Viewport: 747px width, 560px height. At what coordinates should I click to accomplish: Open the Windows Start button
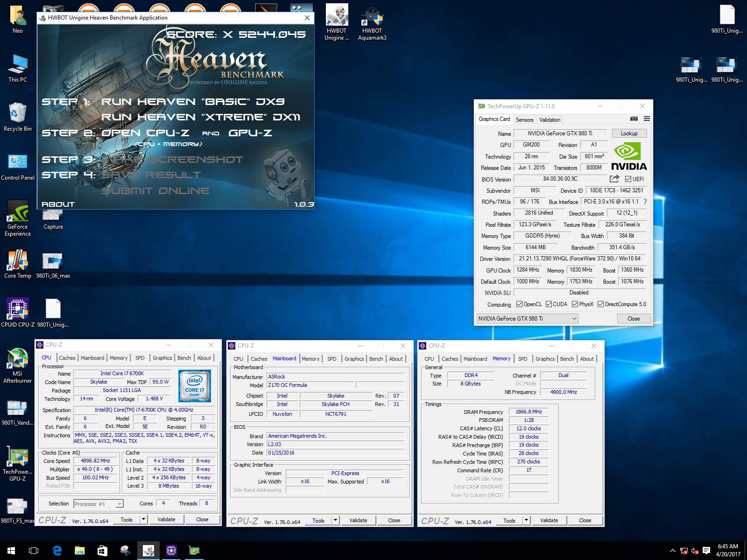pyautogui.click(x=11, y=551)
